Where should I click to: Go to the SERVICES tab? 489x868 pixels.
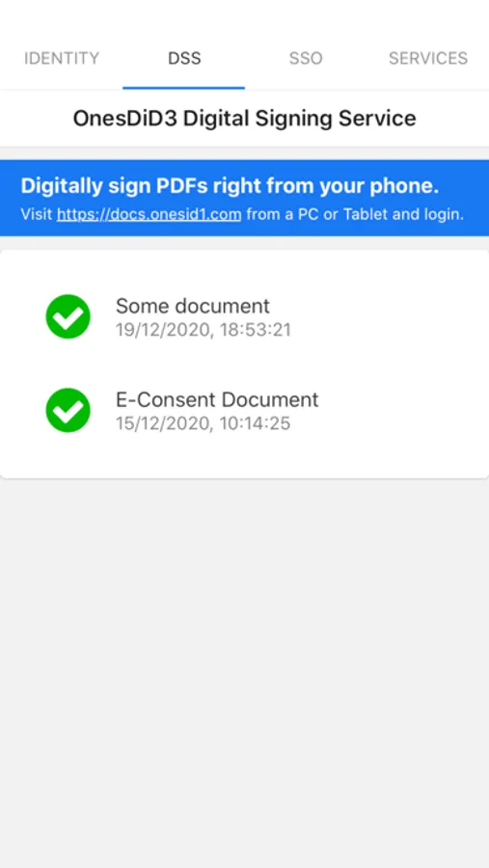click(428, 58)
